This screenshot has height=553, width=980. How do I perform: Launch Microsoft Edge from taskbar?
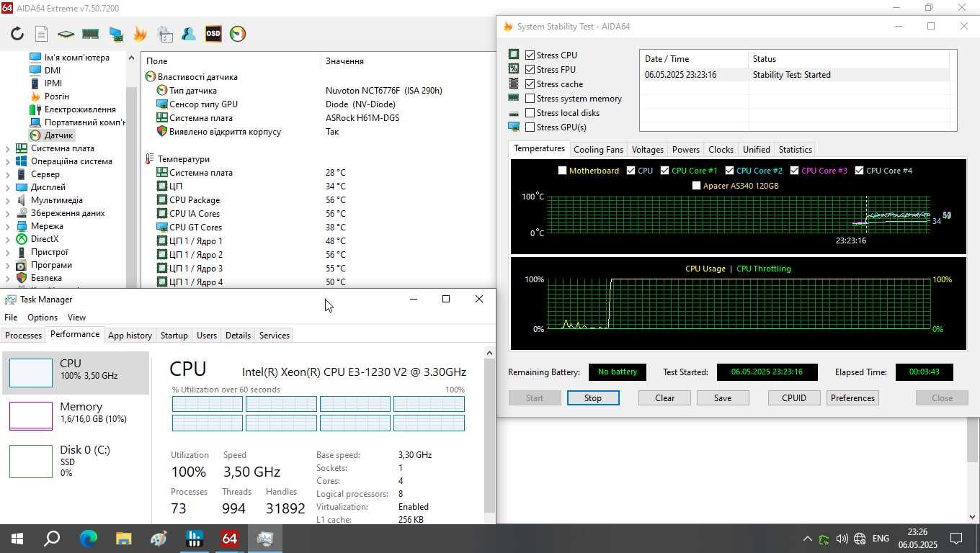88,539
